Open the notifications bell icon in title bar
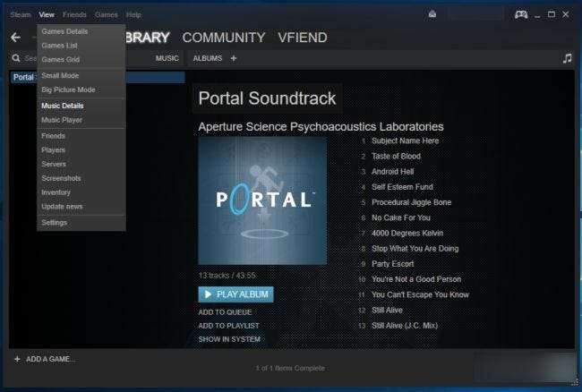Screen dimensions: 582x392 point(432,14)
